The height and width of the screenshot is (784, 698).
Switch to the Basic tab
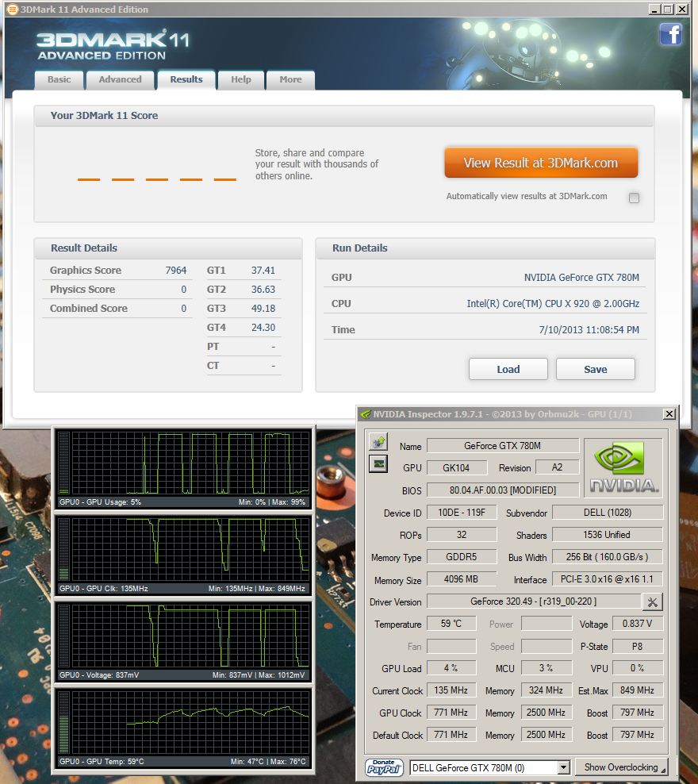coord(59,79)
